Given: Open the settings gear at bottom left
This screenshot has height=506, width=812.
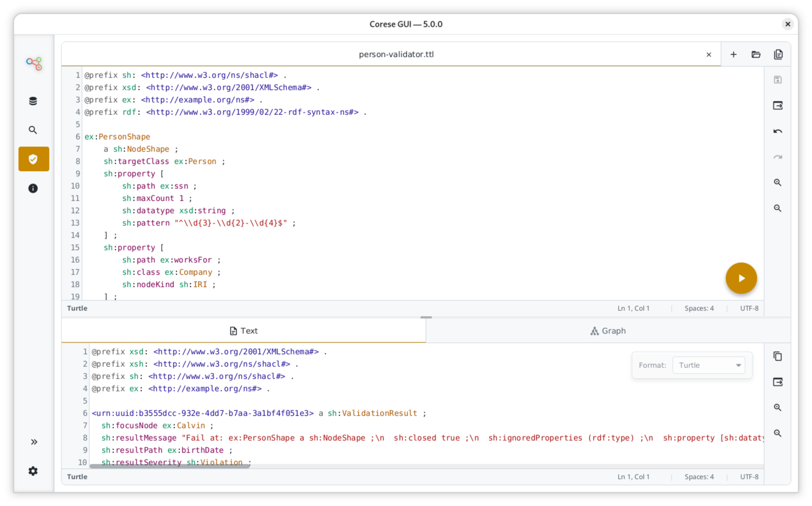Looking at the screenshot, I should (x=33, y=471).
